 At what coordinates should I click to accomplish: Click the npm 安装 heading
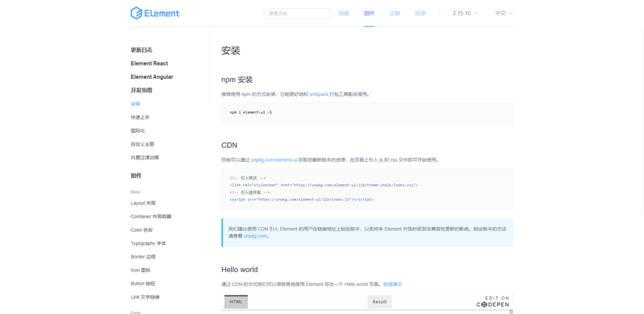237,80
